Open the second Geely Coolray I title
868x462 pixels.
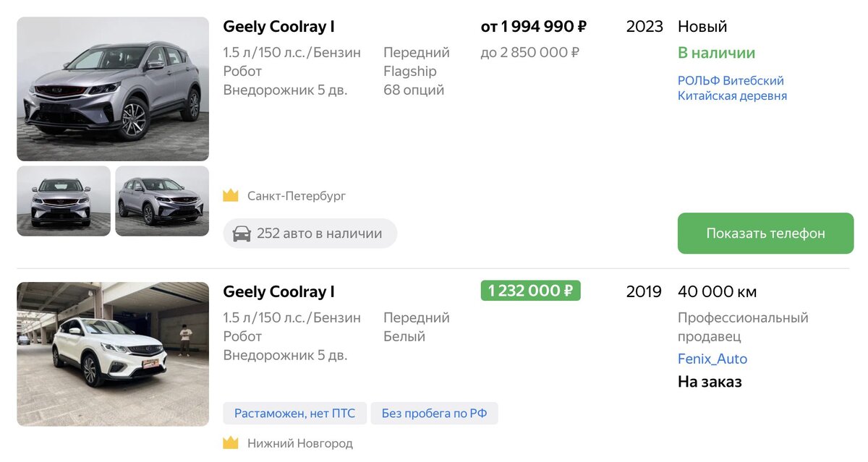(278, 292)
